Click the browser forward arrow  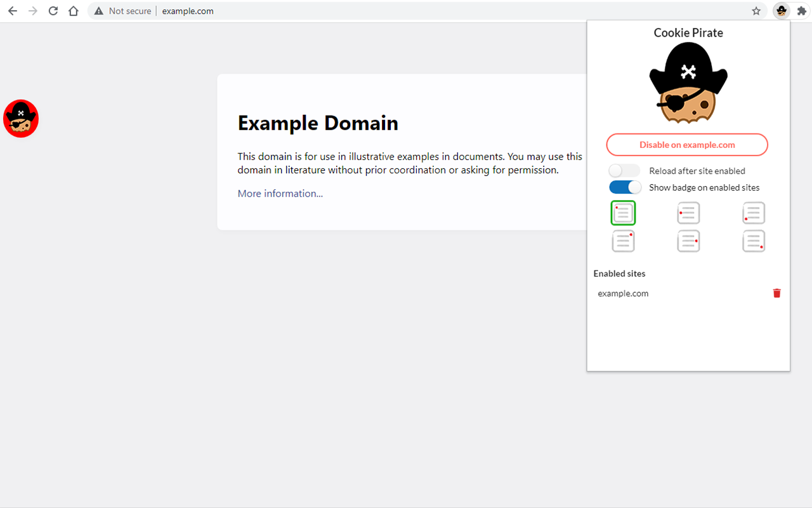(33, 11)
